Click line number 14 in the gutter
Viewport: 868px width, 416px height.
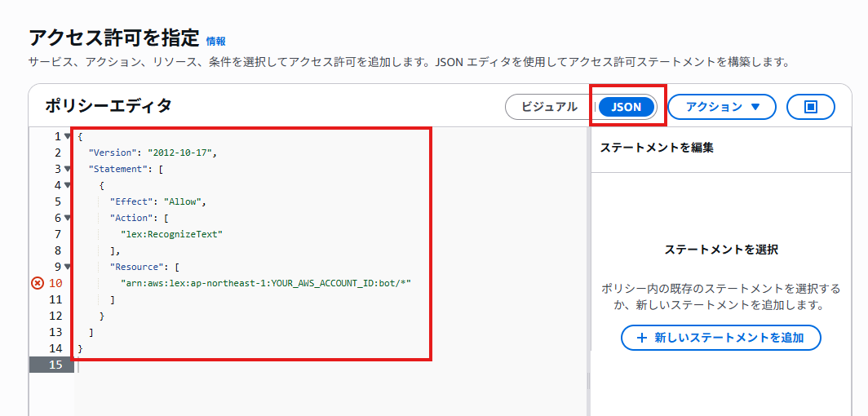click(55, 348)
